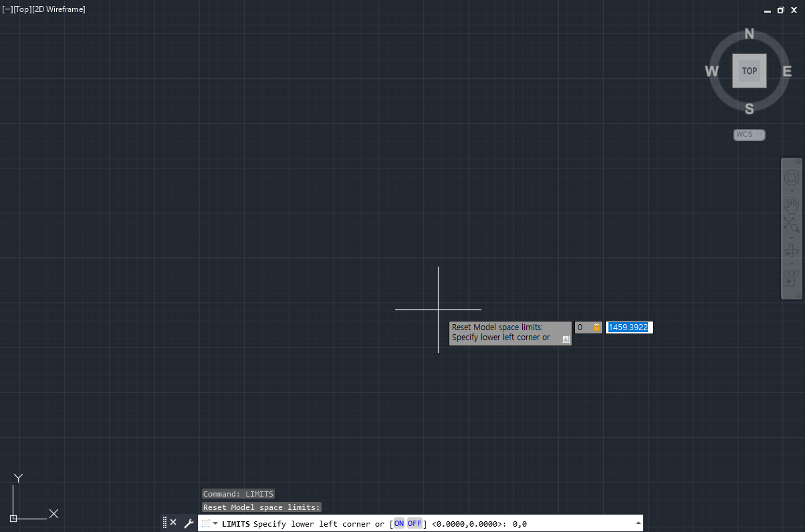
Task: Open the ShowMotion tool
Action: pyautogui.click(x=792, y=279)
